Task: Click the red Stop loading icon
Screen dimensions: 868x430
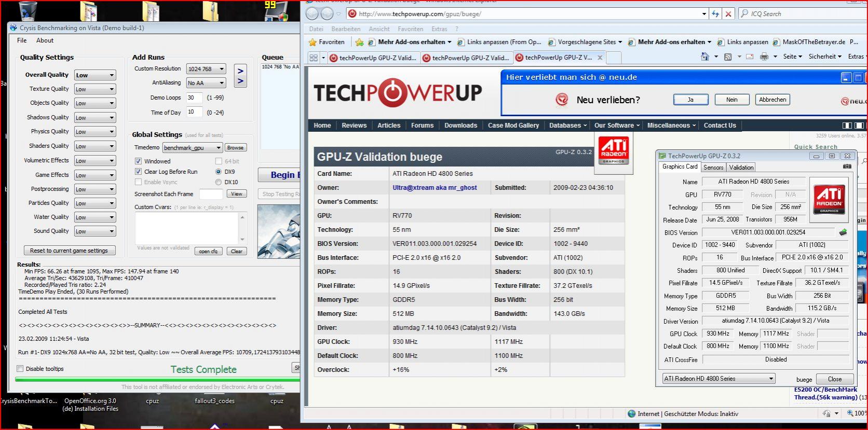Action: 728,14
